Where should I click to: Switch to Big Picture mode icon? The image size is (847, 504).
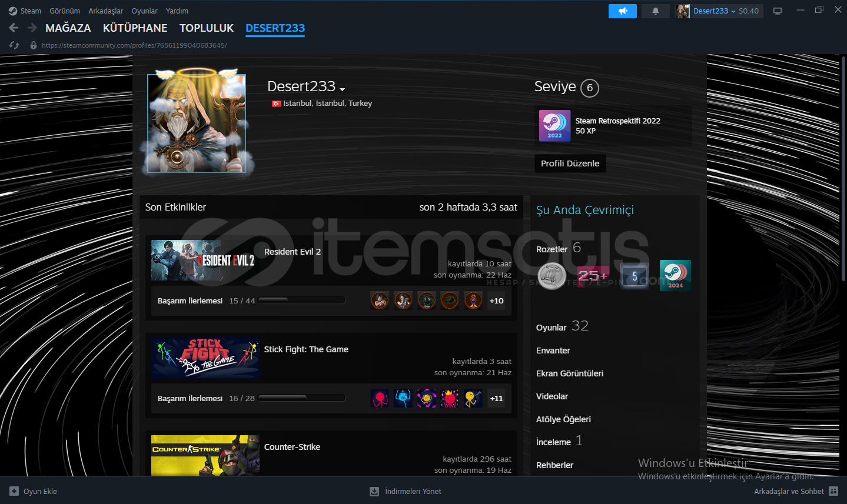coord(778,11)
